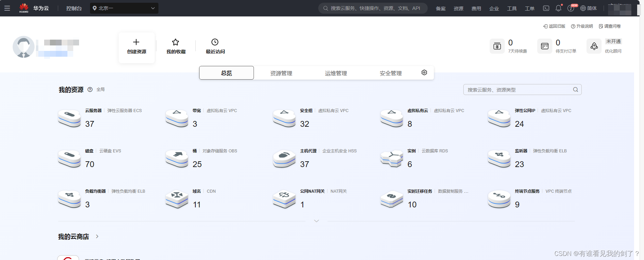
Task: Open 我的云商店 arrow chevron
Action: pos(97,236)
